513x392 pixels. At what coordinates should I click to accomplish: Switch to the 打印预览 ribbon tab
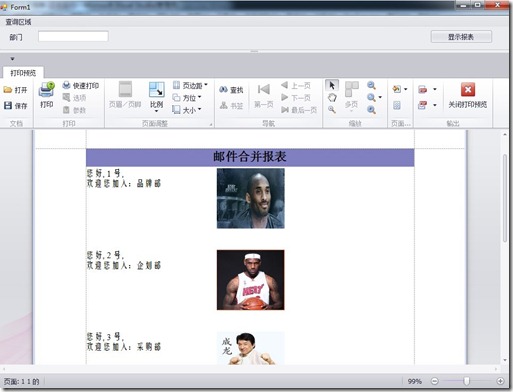coord(23,73)
